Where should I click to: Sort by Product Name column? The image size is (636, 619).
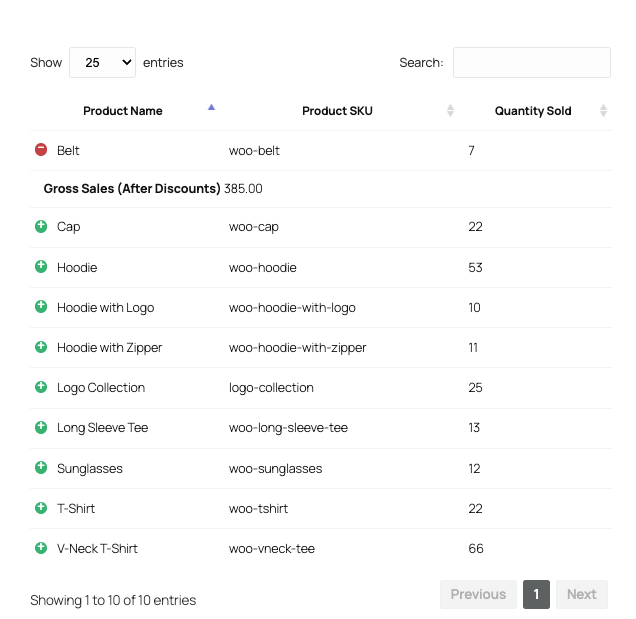click(123, 111)
